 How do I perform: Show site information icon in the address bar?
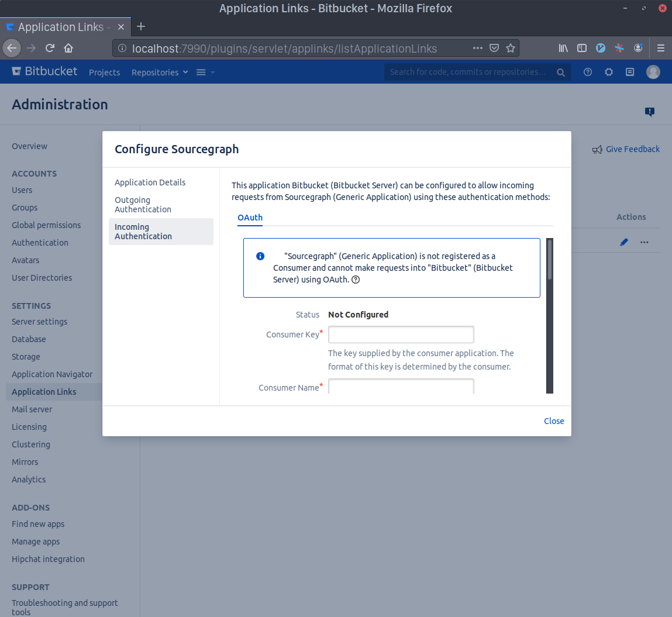[122, 48]
